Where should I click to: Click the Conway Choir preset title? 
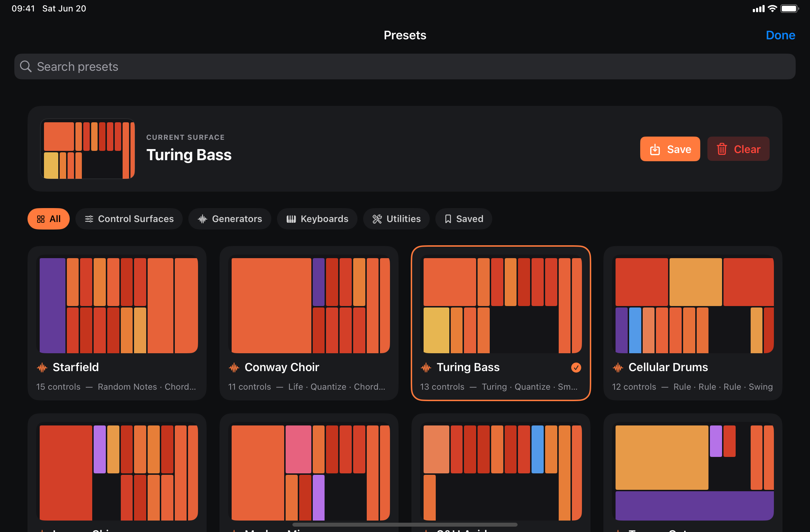pos(282,367)
